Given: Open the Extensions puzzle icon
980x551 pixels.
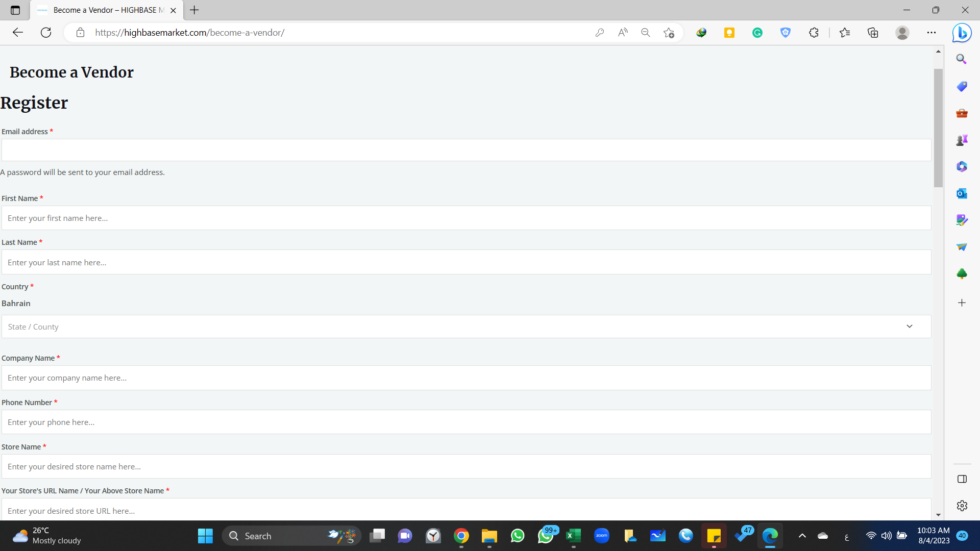Looking at the screenshot, I should tap(814, 33).
